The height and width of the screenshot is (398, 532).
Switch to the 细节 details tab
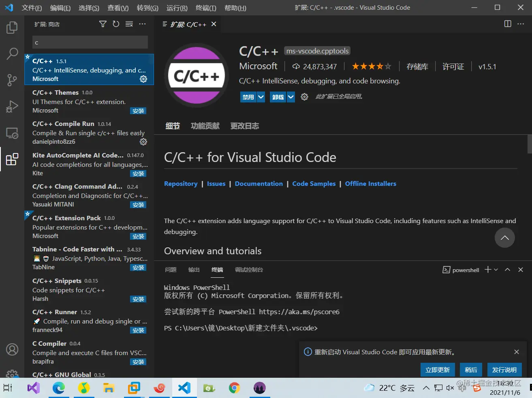click(x=173, y=126)
